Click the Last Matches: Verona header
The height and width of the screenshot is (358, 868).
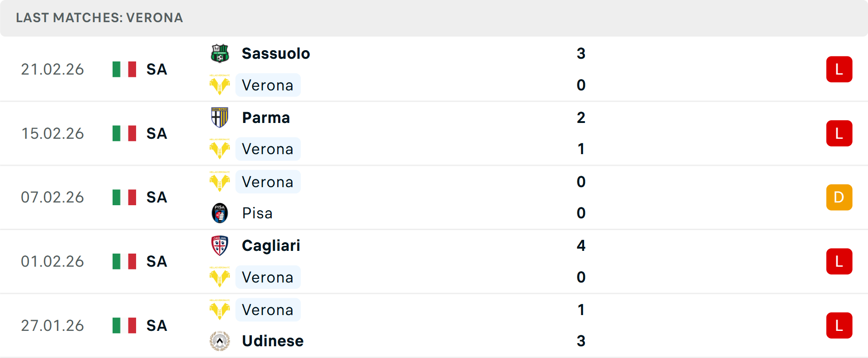click(99, 18)
